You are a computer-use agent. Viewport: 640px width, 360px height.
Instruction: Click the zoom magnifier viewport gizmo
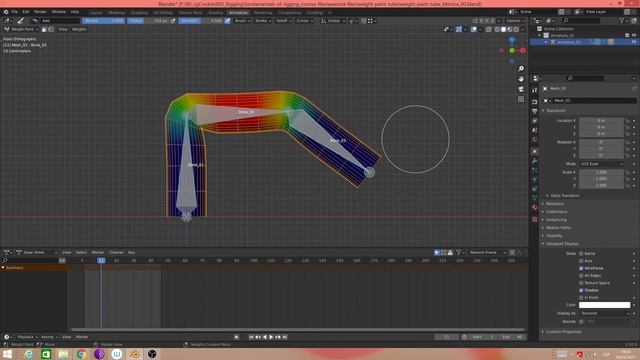[x=521, y=69]
